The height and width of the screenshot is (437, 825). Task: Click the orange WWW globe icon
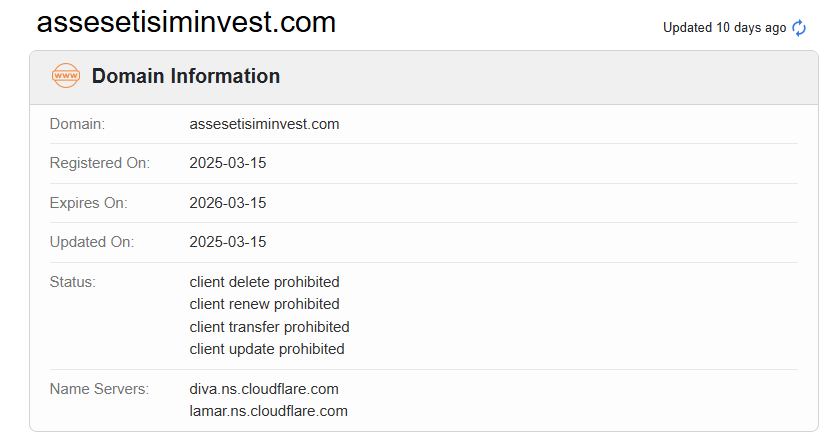click(x=65, y=76)
